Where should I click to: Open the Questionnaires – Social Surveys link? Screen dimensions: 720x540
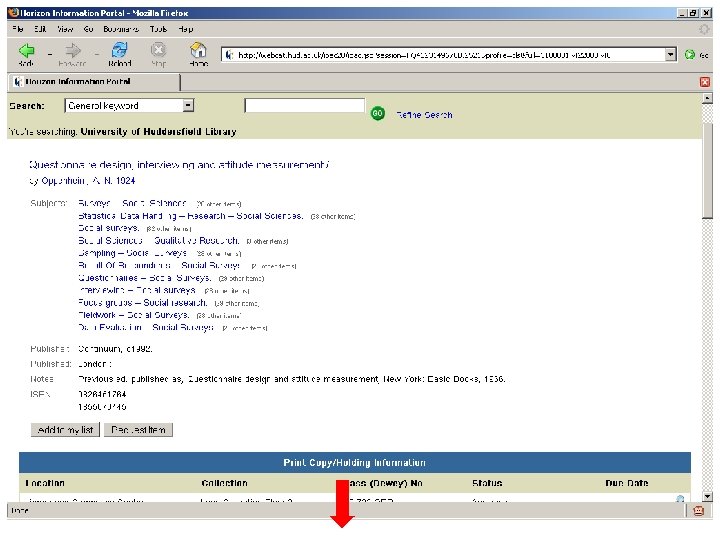tap(145, 278)
